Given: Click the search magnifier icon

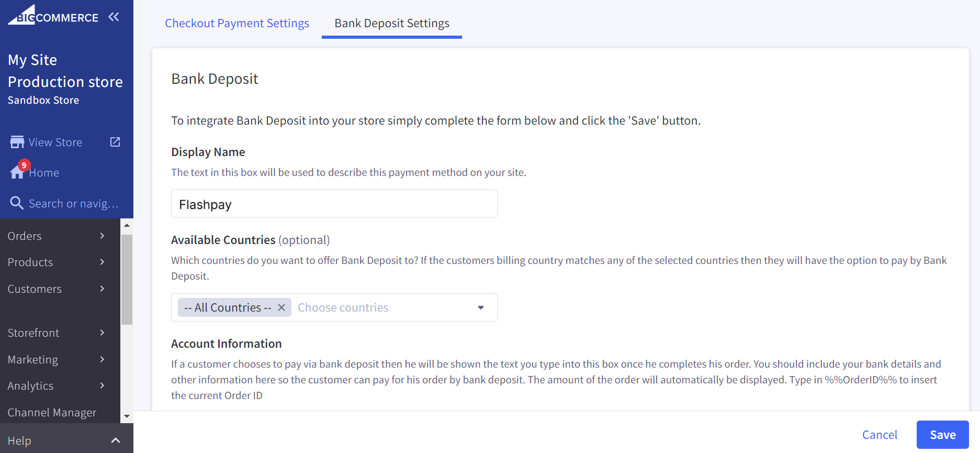Looking at the screenshot, I should pyautogui.click(x=17, y=203).
